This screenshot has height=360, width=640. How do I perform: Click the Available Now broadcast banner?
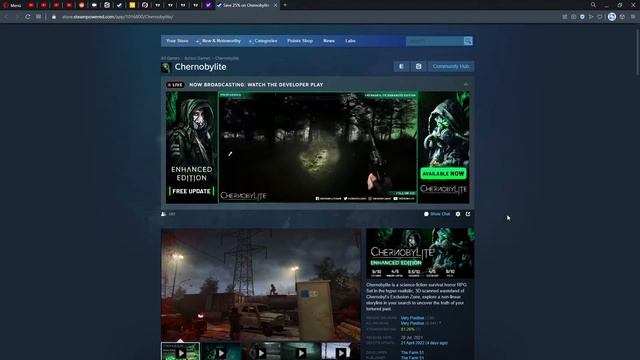[x=444, y=147]
